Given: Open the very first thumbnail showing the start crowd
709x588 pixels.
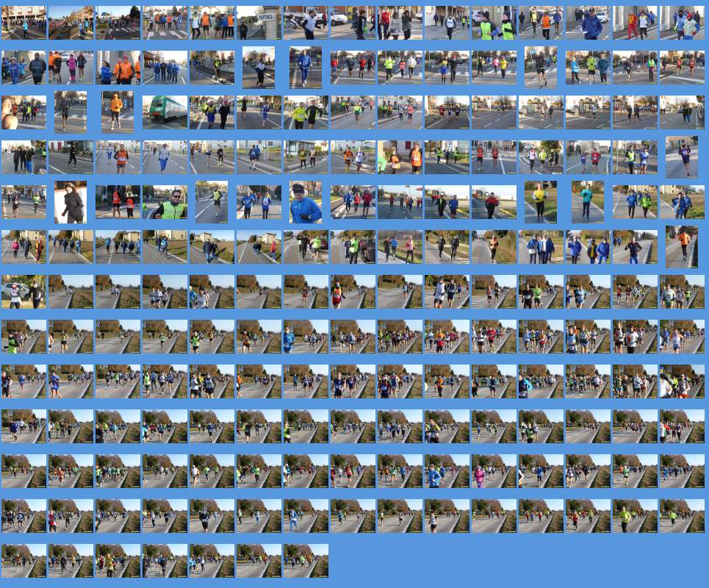Looking at the screenshot, I should pyautogui.click(x=24, y=23).
